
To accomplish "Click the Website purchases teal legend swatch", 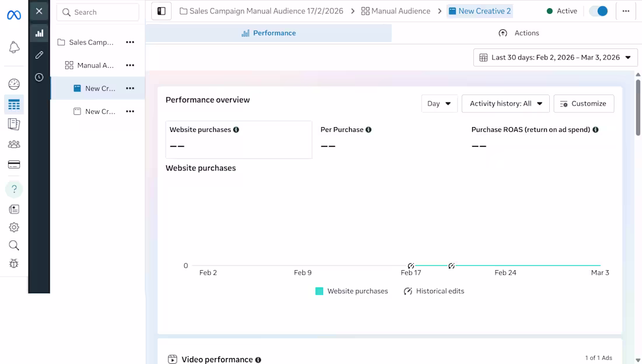I will [x=319, y=291].
